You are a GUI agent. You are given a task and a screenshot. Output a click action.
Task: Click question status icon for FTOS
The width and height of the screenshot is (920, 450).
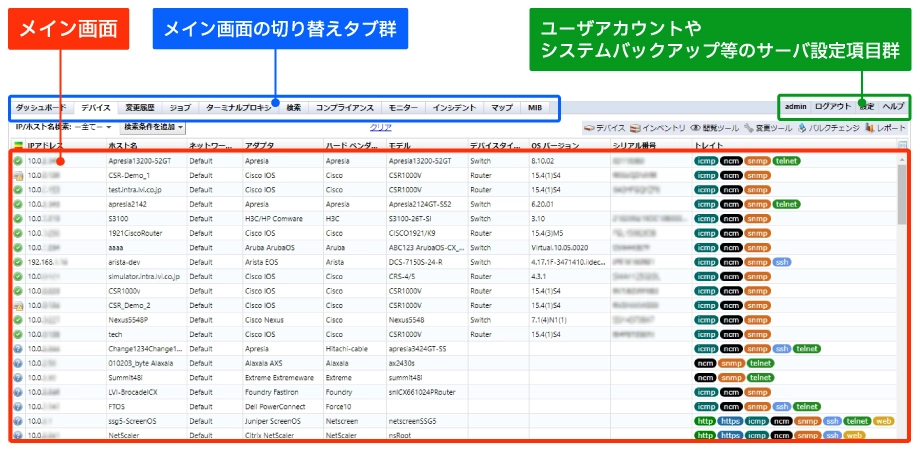pyautogui.click(x=18, y=407)
